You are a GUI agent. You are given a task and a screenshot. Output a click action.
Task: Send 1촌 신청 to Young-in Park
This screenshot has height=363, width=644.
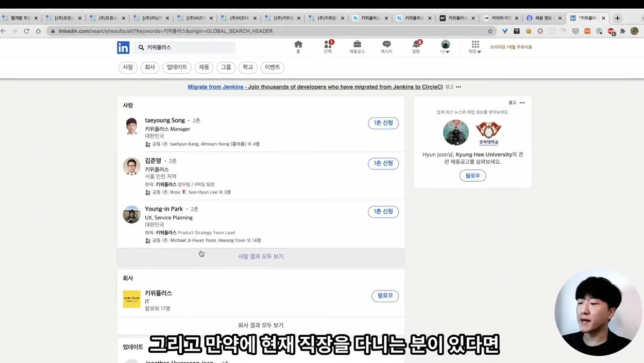click(x=383, y=212)
